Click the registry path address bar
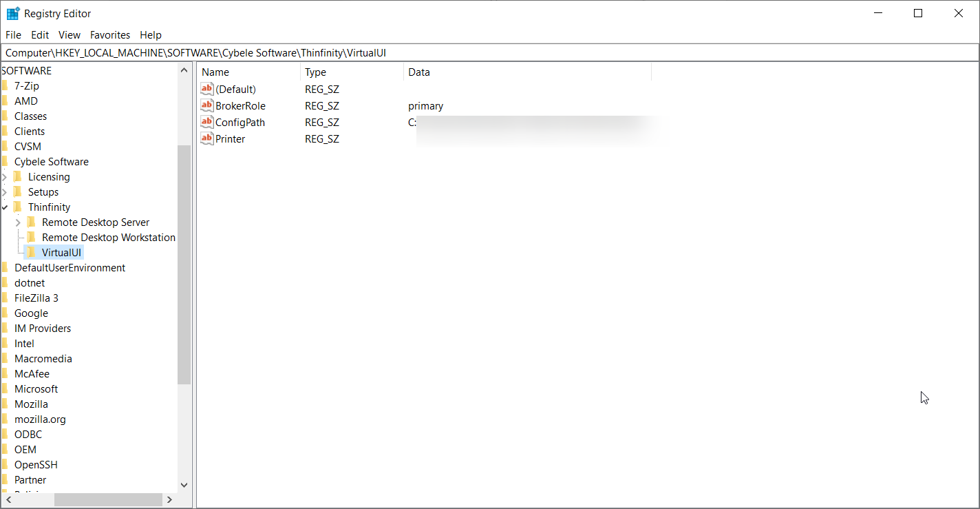The width and height of the screenshot is (980, 509). click(x=490, y=52)
